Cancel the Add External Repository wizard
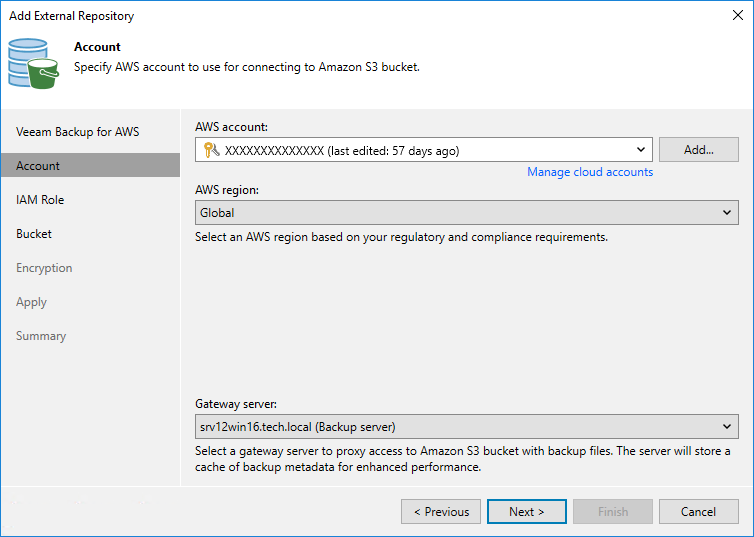Viewport: 754px width, 537px height. pyautogui.click(x=698, y=512)
